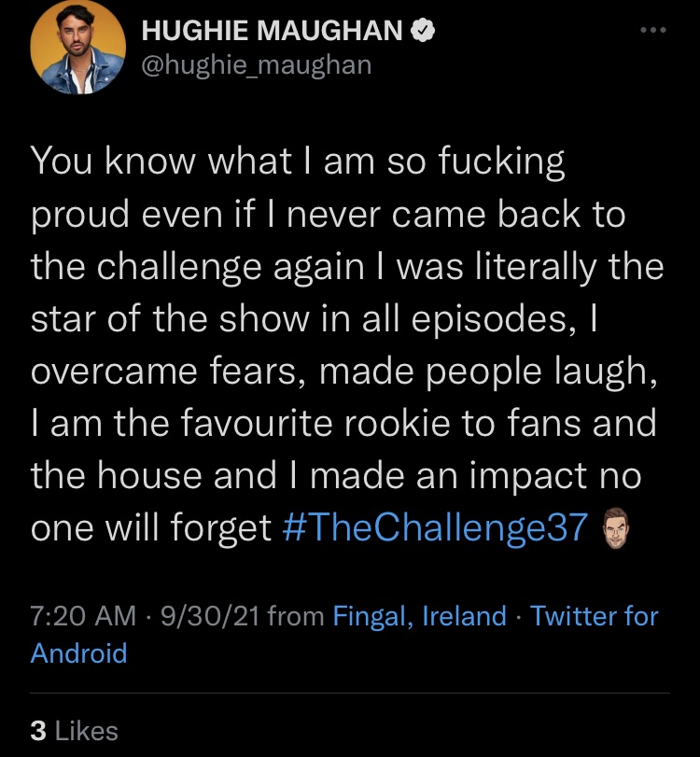Image resolution: width=700 pixels, height=757 pixels.
Task: Click the words 'one will forget' before hashtag
Action: tap(151, 527)
